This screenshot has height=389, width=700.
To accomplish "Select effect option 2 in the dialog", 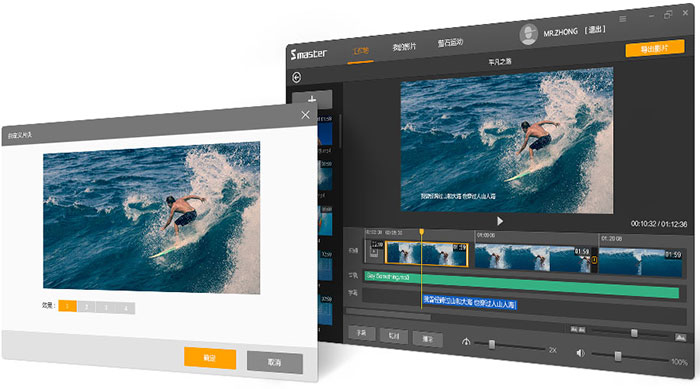I will (87, 307).
